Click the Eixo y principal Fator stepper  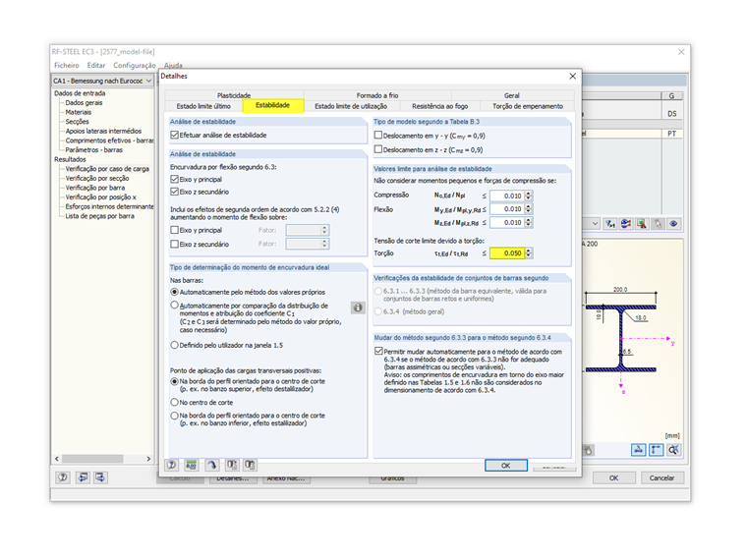point(324,230)
